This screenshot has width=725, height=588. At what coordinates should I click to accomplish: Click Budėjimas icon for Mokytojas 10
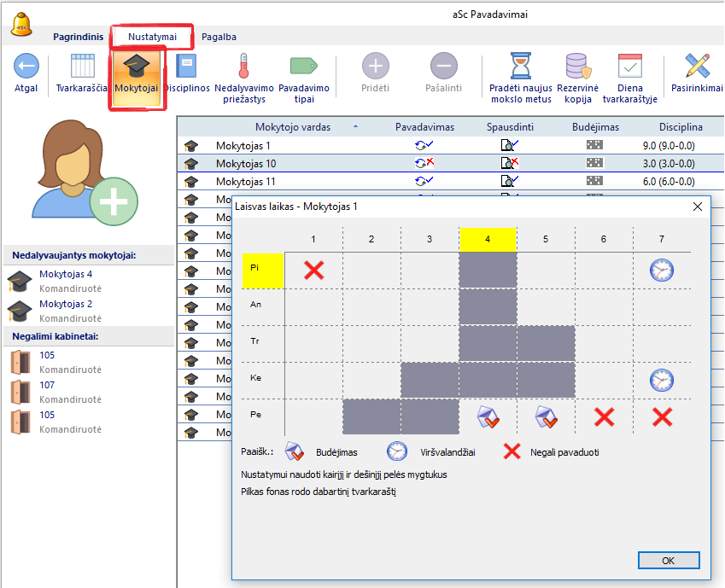[594, 162]
